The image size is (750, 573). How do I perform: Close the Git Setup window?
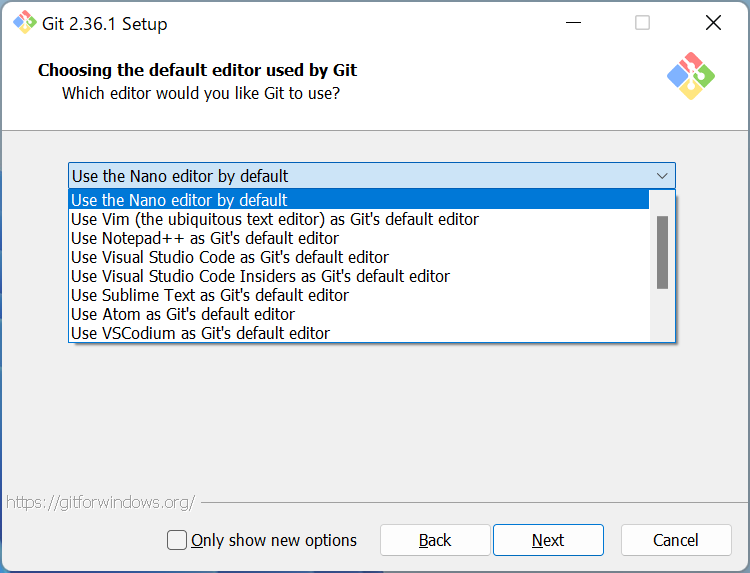coord(713,22)
